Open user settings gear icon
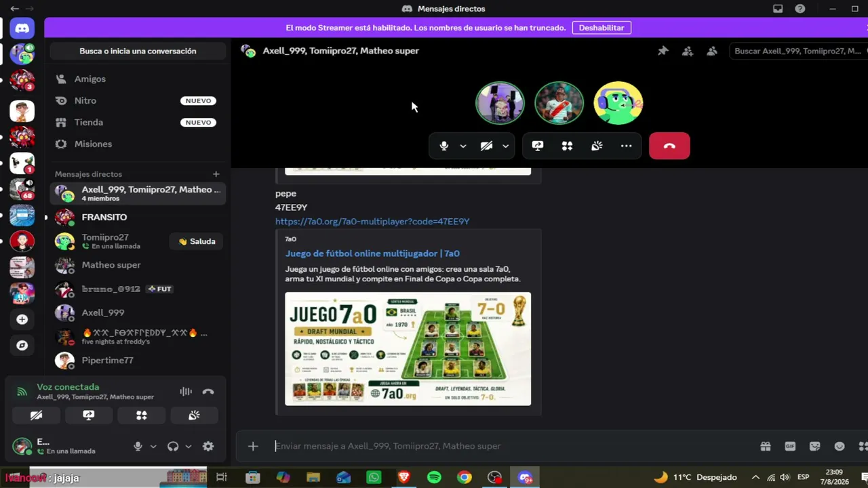This screenshot has width=868, height=488. click(x=208, y=446)
